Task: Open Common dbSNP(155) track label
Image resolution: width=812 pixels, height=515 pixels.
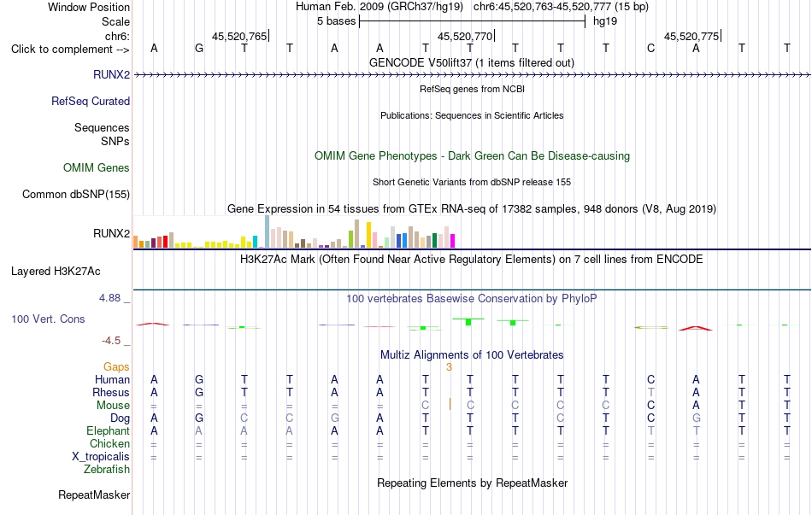Action: click(75, 194)
